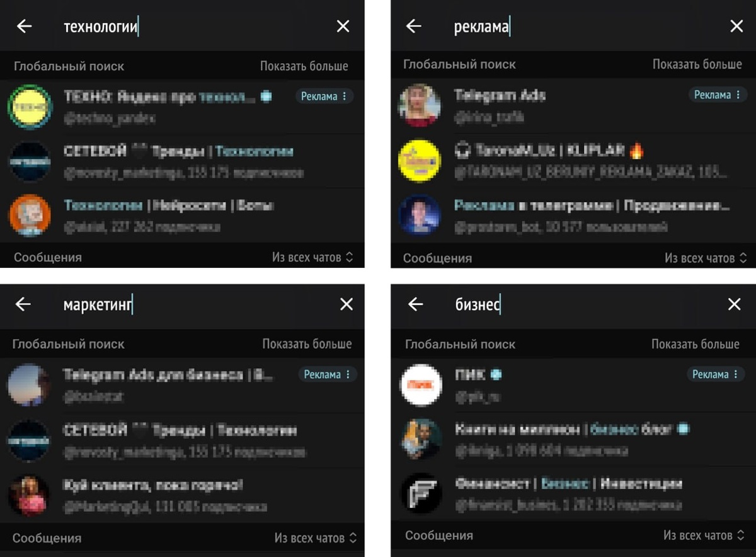This screenshot has width=756, height=557.
Task: Go back from the технологии search
Action: (24, 26)
